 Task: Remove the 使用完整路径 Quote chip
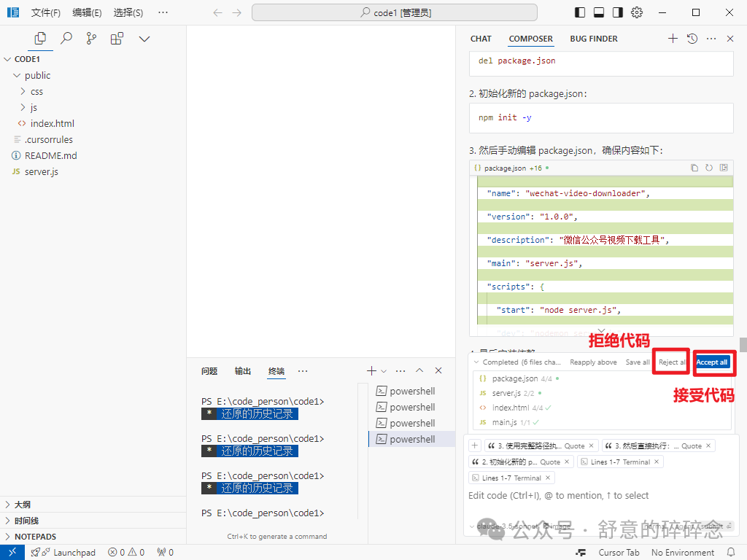pyautogui.click(x=591, y=446)
